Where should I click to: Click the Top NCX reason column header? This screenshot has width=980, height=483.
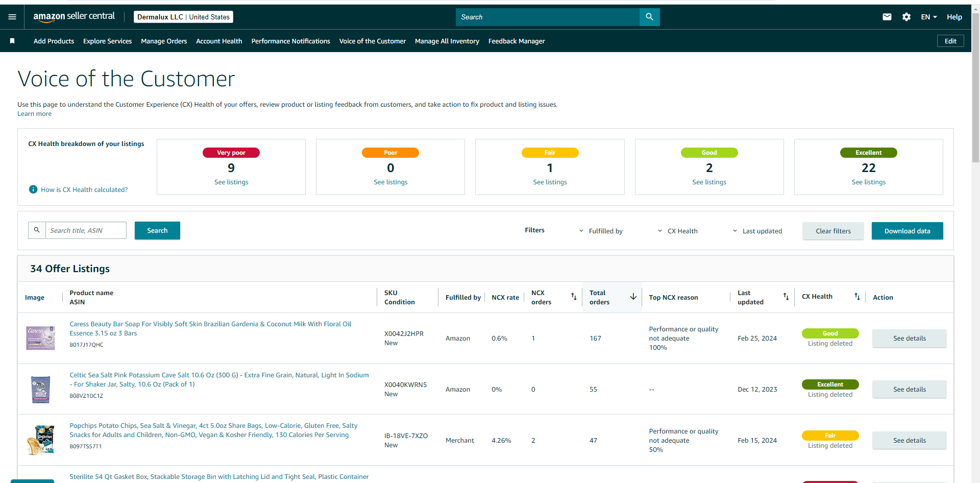click(673, 297)
